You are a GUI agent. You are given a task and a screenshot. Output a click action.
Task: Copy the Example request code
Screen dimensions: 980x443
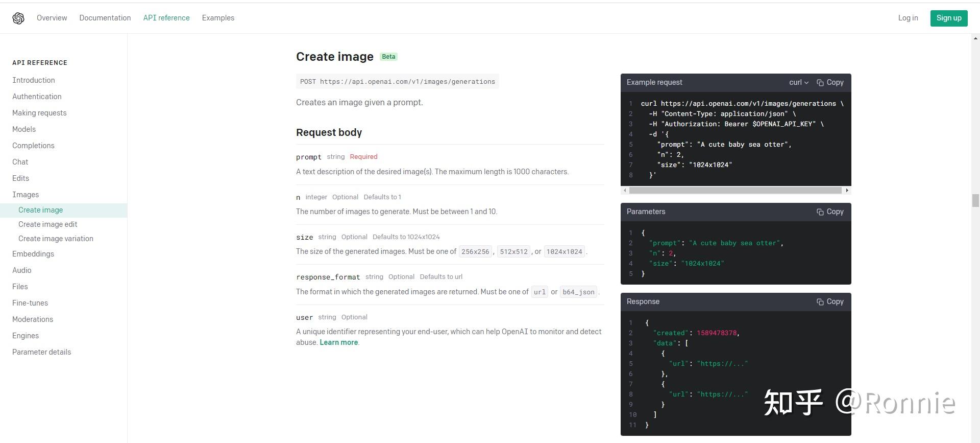[x=830, y=82]
